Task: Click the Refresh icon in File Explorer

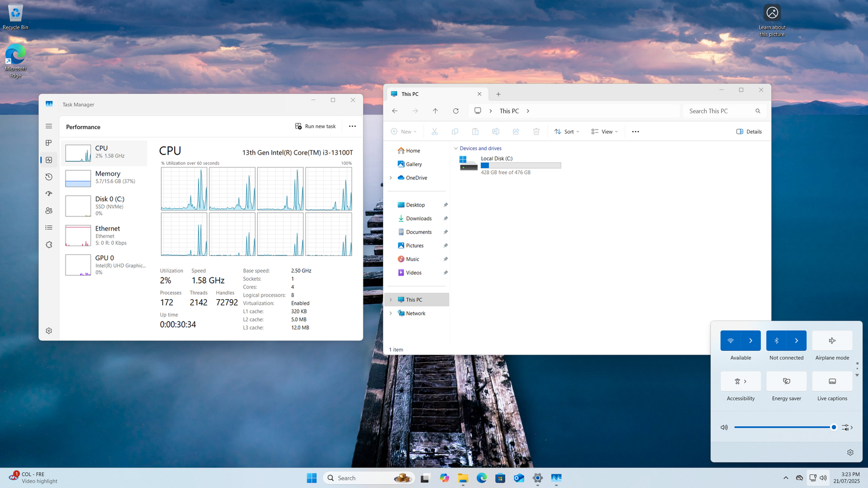Action: tap(456, 111)
